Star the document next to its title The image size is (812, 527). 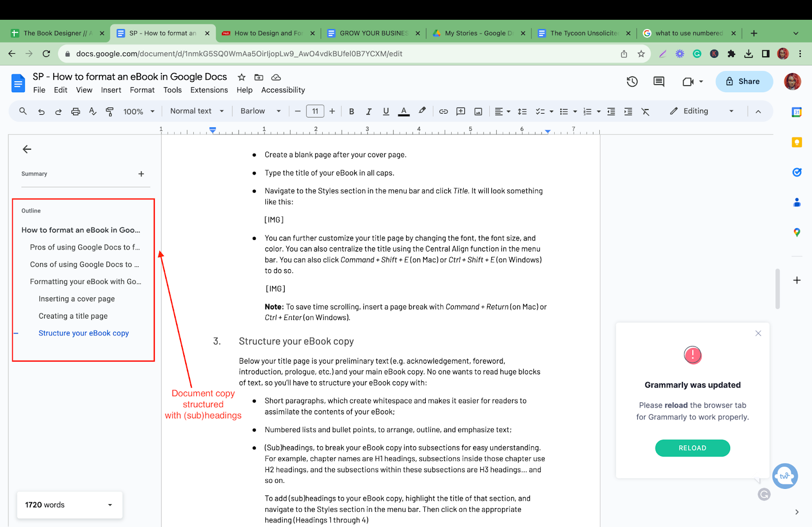(x=241, y=77)
